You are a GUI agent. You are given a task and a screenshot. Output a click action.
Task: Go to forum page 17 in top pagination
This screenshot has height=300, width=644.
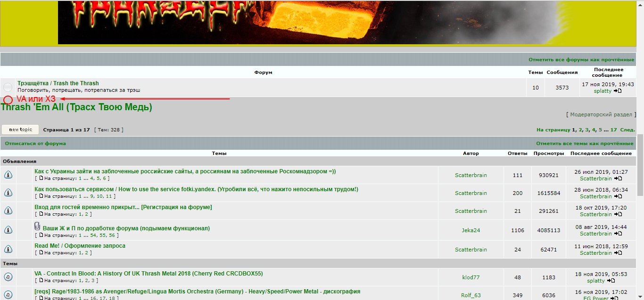613,130
